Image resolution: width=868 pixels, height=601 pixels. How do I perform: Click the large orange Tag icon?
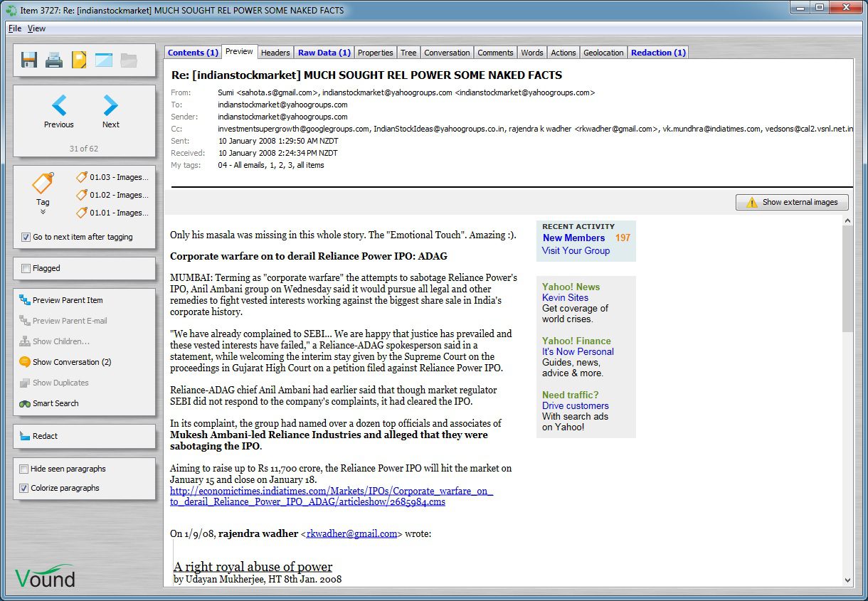click(x=43, y=184)
